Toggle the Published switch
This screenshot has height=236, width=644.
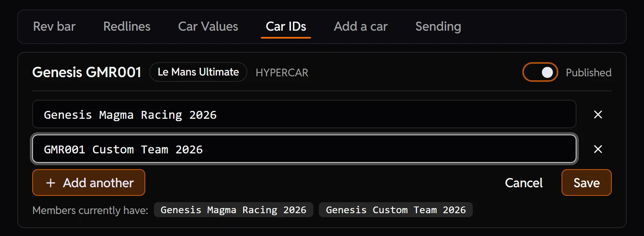(x=540, y=72)
